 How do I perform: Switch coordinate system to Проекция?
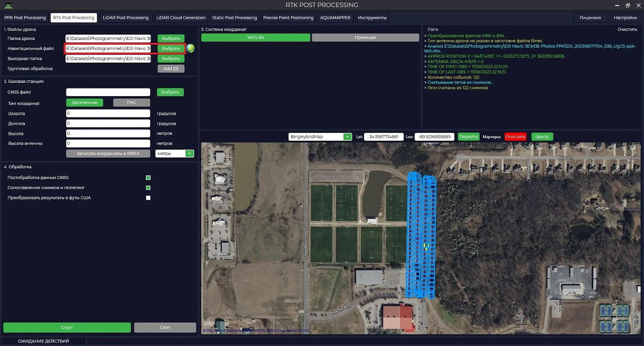tap(365, 38)
